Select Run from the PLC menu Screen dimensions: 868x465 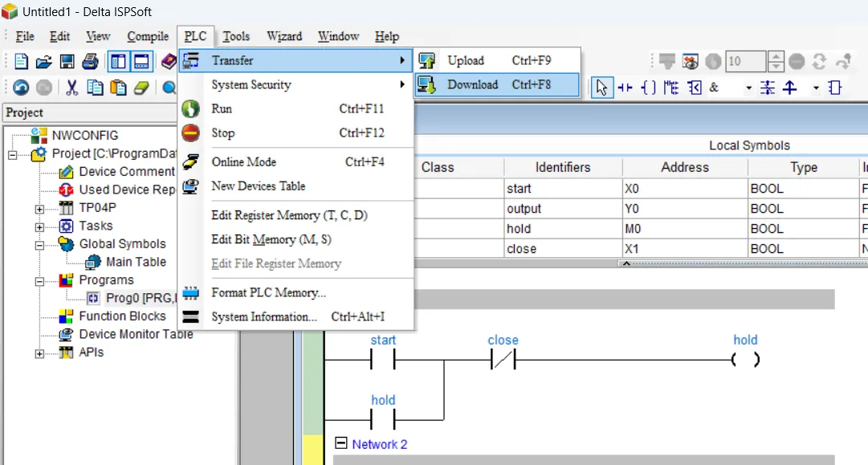295,108
